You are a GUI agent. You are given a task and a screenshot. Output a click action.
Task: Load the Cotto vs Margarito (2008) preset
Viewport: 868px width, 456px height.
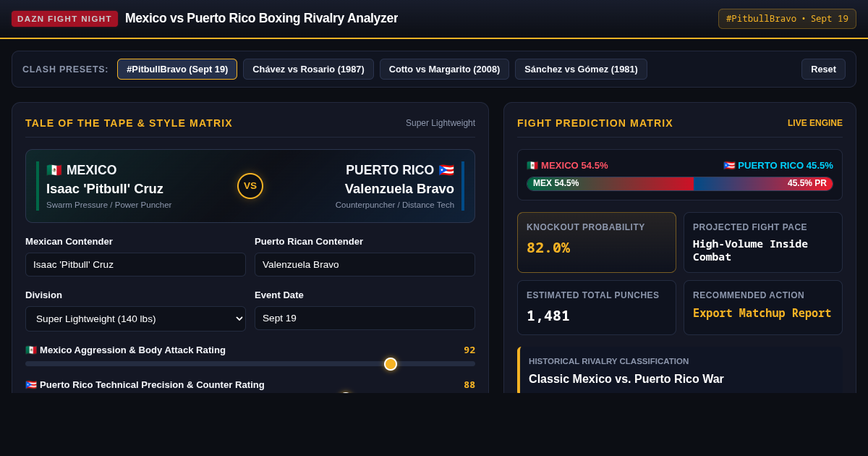tap(444, 69)
